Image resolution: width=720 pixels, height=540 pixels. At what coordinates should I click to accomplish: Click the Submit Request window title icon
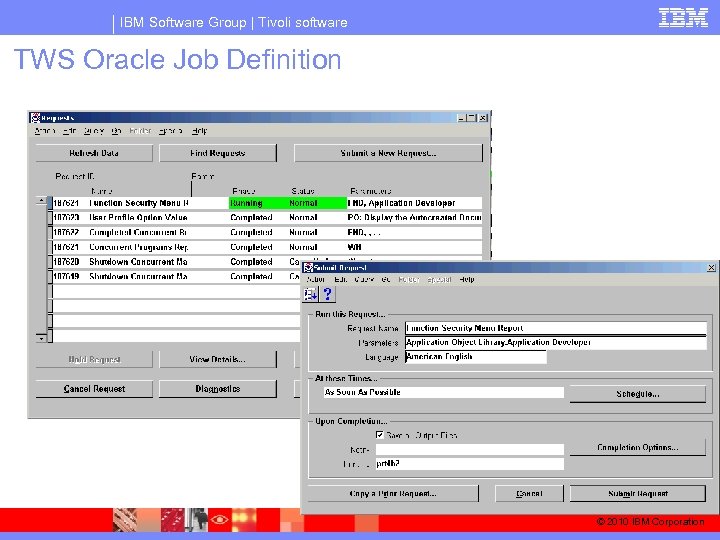coord(308,267)
